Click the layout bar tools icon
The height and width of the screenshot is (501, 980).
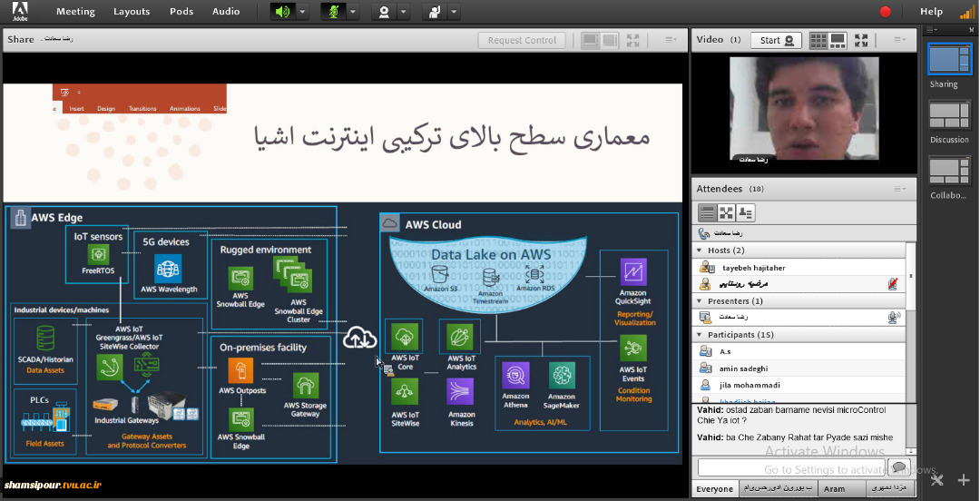coord(936,480)
